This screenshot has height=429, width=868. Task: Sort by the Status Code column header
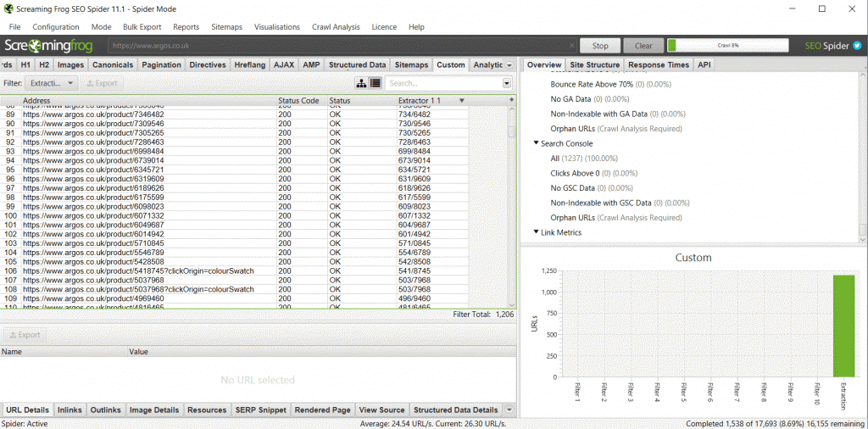point(303,101)
